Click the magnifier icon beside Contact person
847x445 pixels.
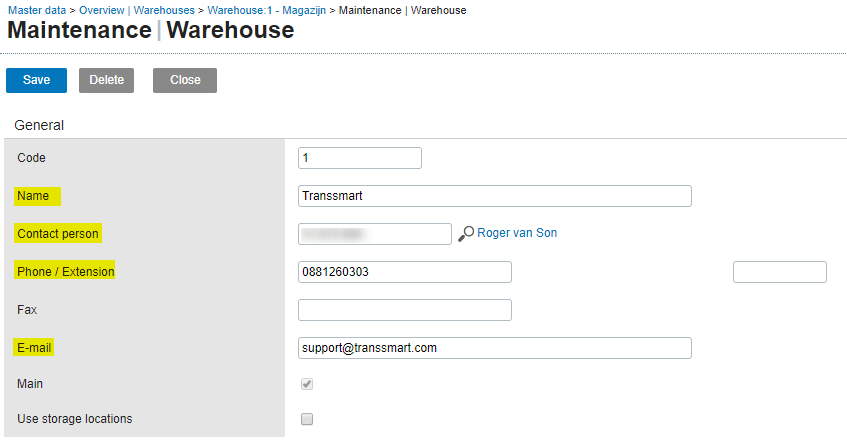click(466, 234)
